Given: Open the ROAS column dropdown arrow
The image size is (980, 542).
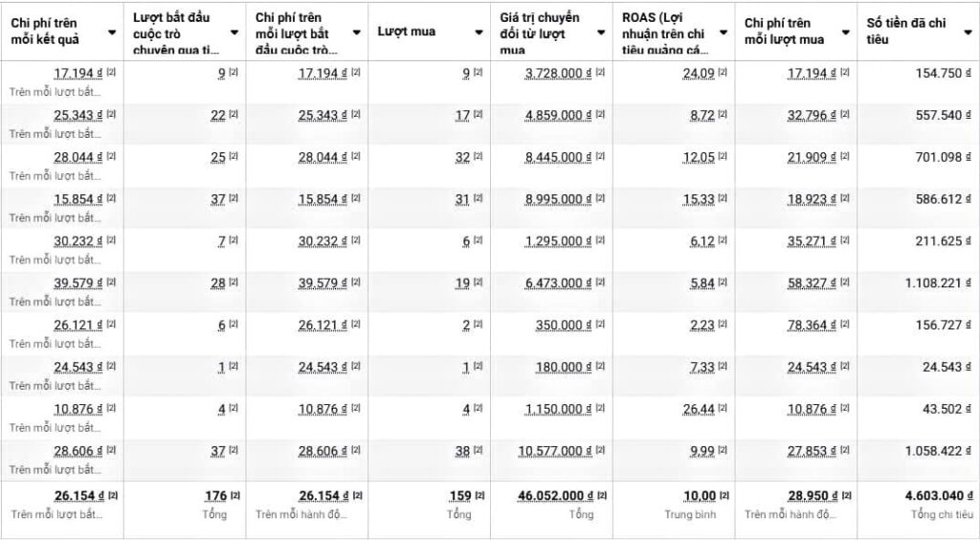Looking at the screenshot, I should (x=723, y=33).
